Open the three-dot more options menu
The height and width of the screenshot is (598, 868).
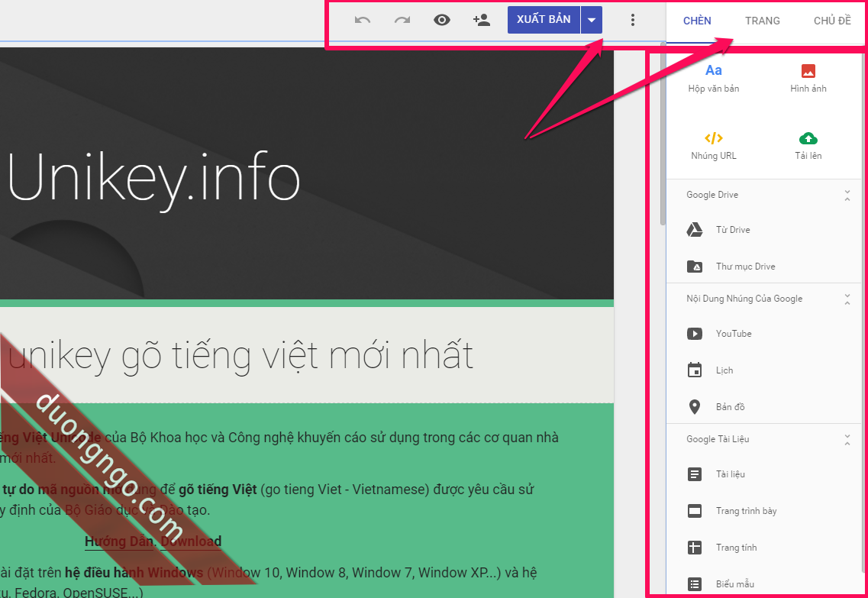633,21
